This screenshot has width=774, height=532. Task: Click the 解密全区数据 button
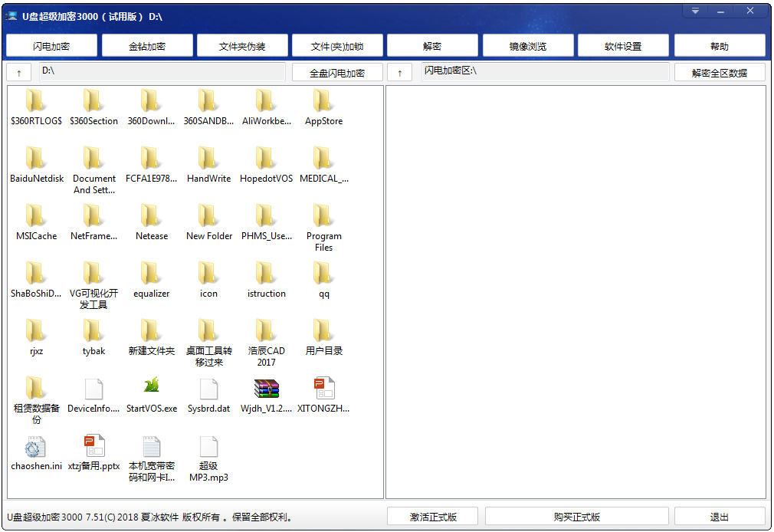coord(720,73)
